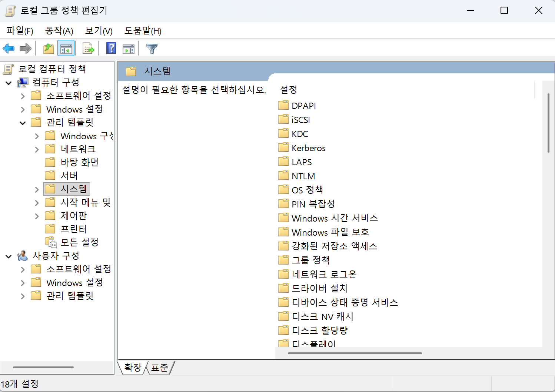Expand 사용자 구성 under 관리 템플릿
Image resolution: width=555 pixels, height=392 pixels.
(x=23, y=296)
